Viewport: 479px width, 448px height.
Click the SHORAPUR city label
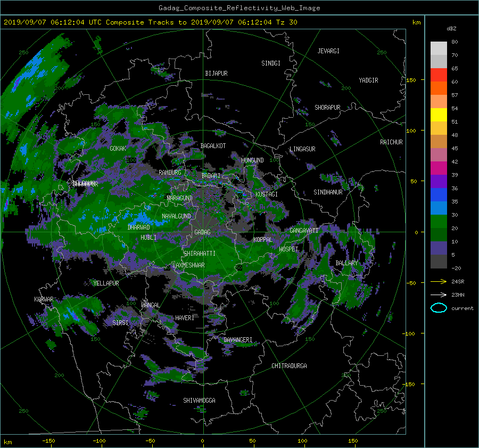tap(327, 108)
